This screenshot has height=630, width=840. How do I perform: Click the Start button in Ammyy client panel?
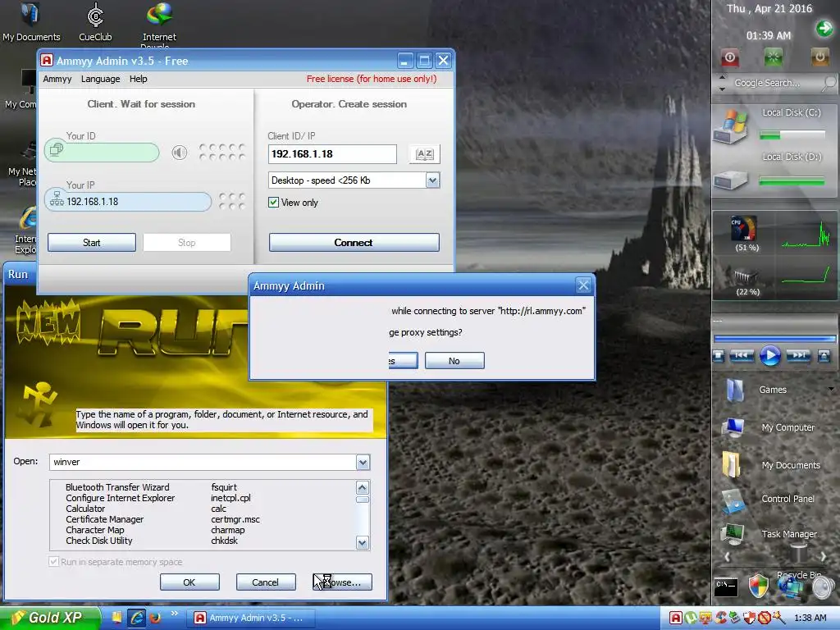[x=92, y=243]
